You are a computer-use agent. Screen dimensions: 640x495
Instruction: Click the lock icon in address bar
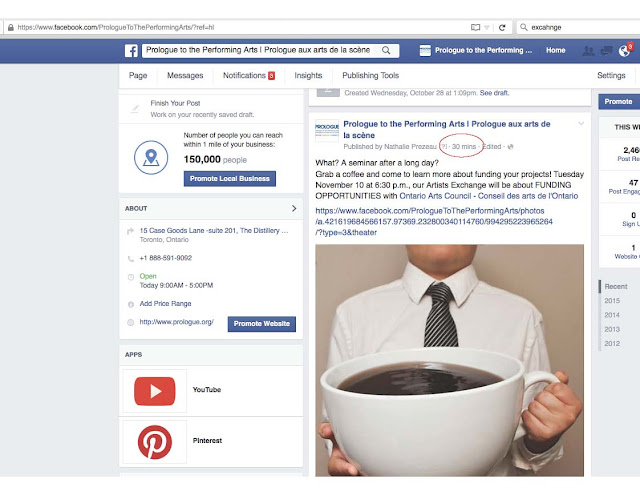click(x=11, y=27)
